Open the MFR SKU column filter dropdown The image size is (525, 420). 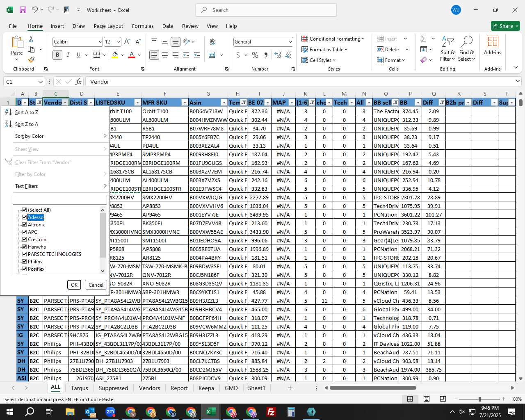click(185, 103)
